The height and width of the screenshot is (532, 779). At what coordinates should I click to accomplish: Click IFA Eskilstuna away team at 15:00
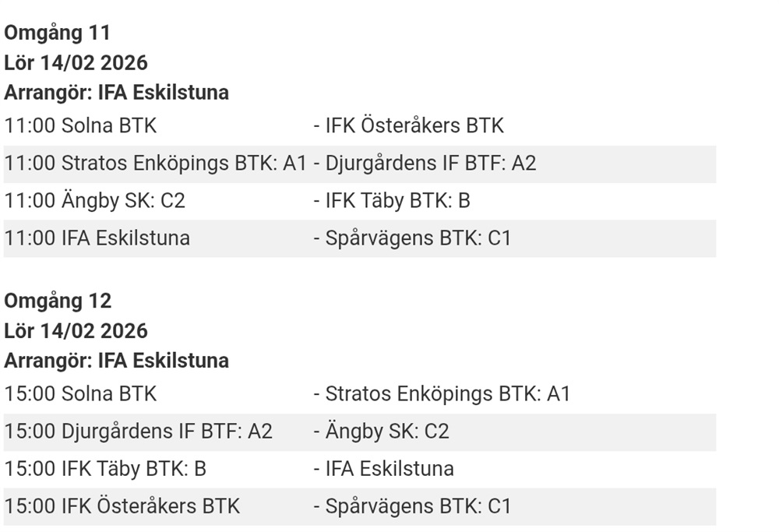pos(389,469)
